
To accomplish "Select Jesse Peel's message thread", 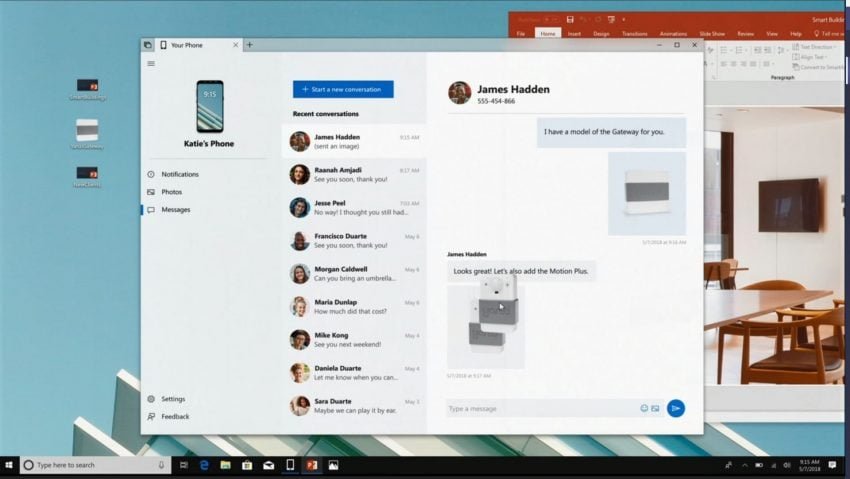I will (x=354, y=207).
